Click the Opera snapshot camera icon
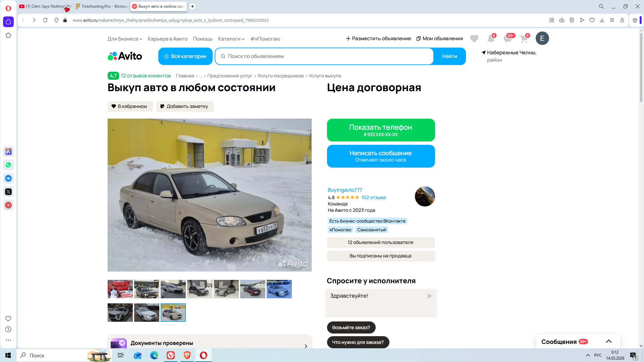The image size is (644, 362). pyautogui.click(x=562, y=20)
